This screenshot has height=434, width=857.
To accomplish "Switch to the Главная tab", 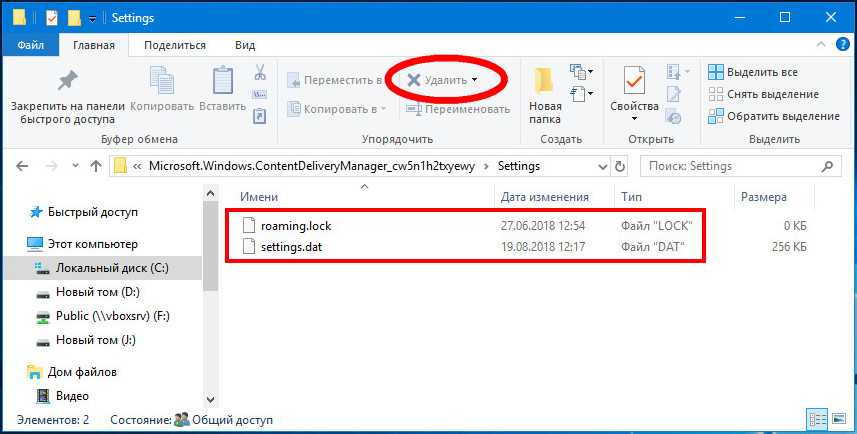I will coord(94,45).
